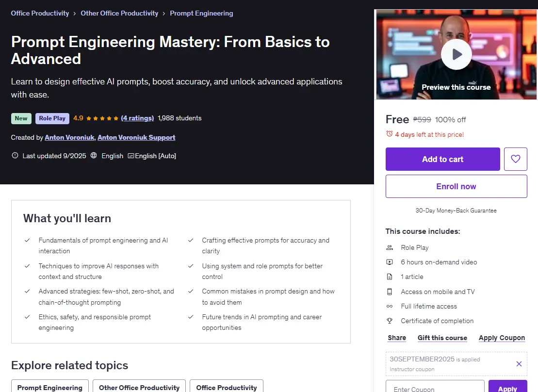Click the Role Play people icon
Viewport: 538px width, 392px height.
click(x=390, y=247)
